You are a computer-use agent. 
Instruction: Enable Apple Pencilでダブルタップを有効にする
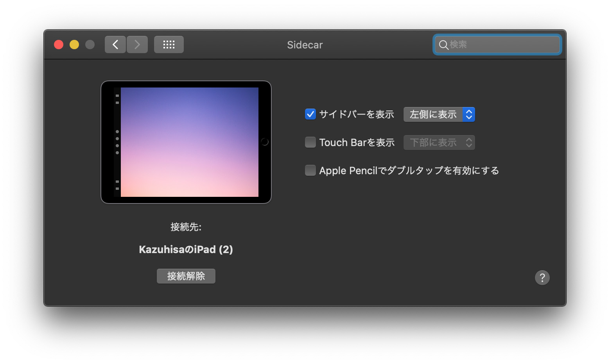(310, 170)
